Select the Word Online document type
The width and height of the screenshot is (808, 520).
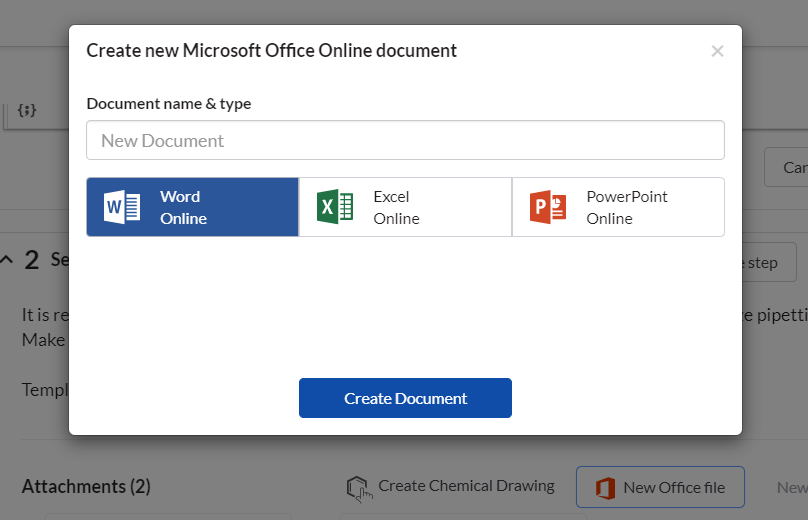(x=192, y=207)
